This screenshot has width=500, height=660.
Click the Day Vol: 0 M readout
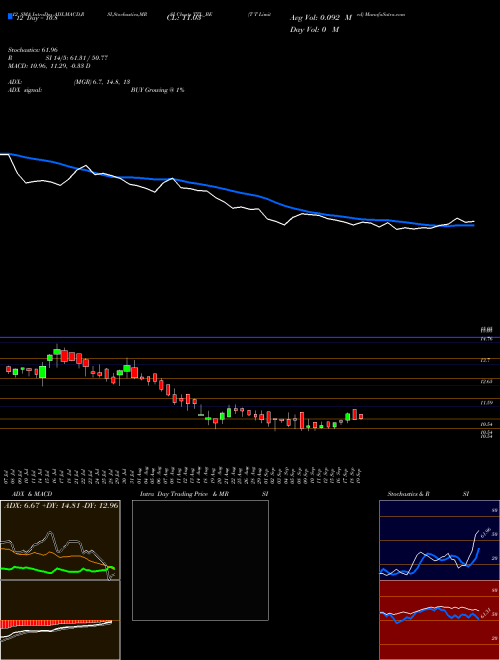point(314,30)
